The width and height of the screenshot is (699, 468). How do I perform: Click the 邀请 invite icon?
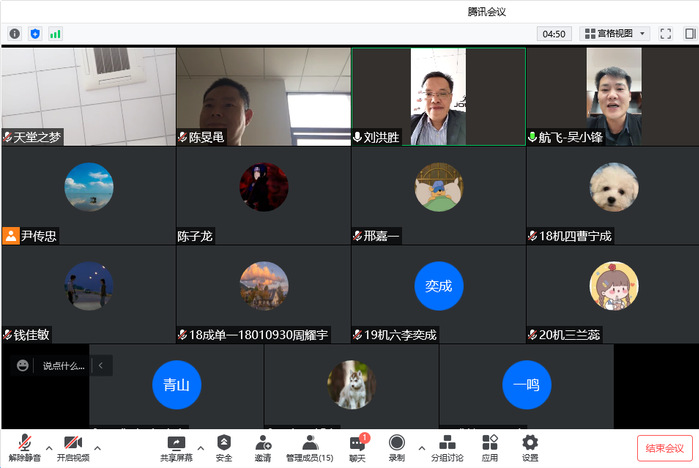point(262,446)
